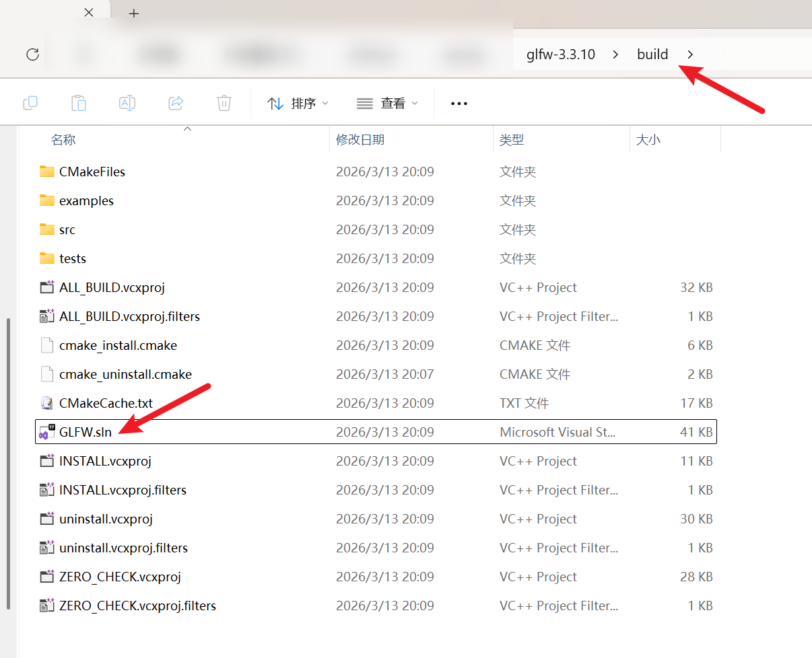
Task: Expand chevron after glfw-3.3.10 breadcrumb
Action: (x=615, y=54)
